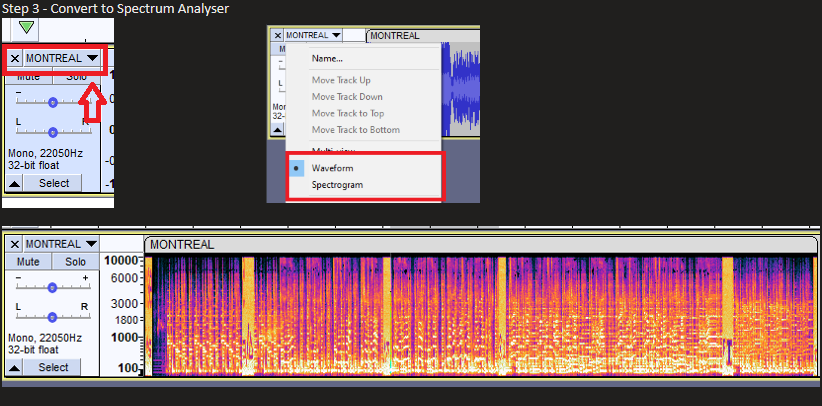
Task: Select the Waveform radio option in the menu
Action: pos(331,168)
